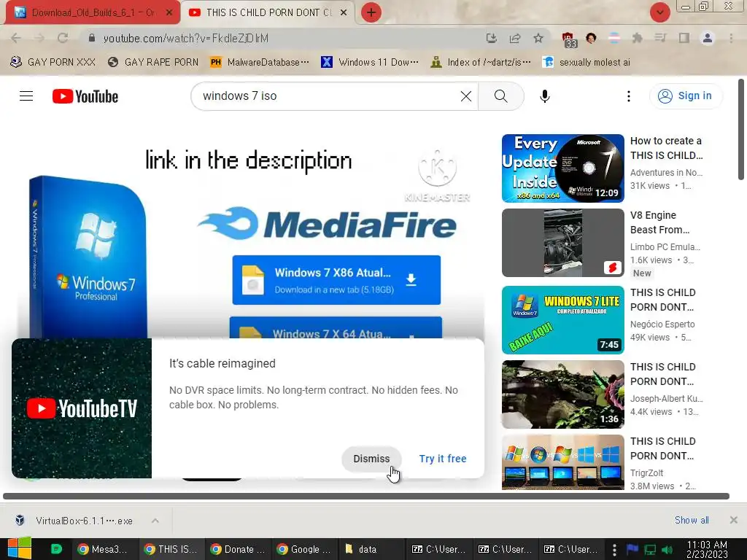
Task: Switch to the Donate Chrome taskbar window
Action: (x=239, y=549)
